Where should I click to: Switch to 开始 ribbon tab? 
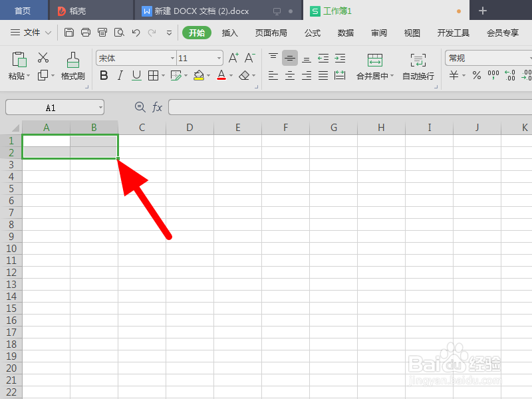(197, 33)
